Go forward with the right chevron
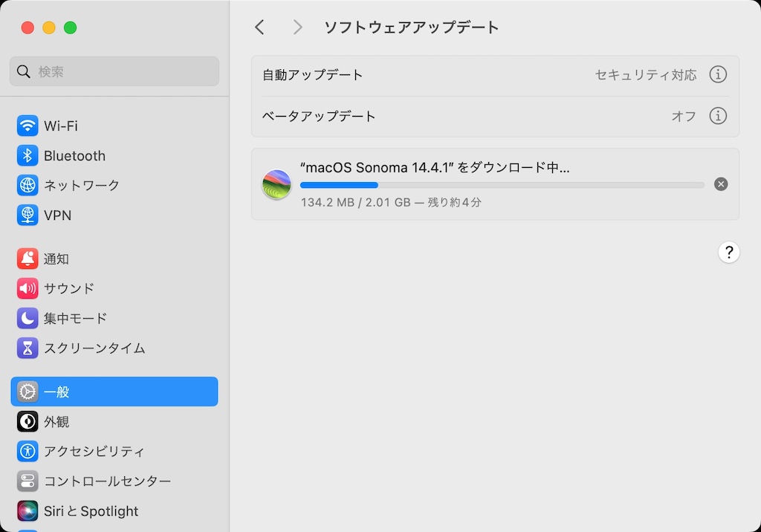The image size is (761, 532). click(x=297, y=27)
